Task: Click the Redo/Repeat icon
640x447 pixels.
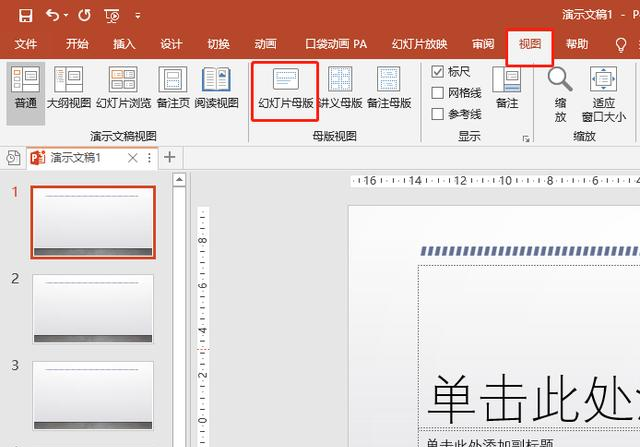Action: click(84, 16)
